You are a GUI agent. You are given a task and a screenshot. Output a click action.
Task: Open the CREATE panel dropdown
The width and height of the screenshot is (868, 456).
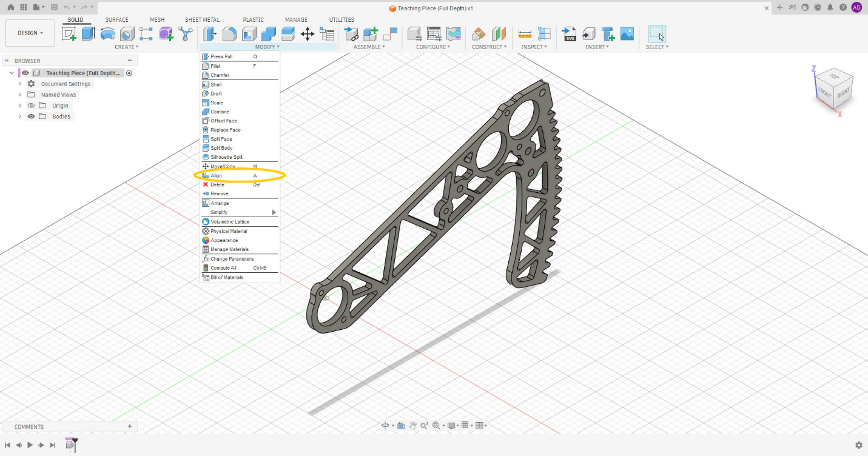(127, 47)
